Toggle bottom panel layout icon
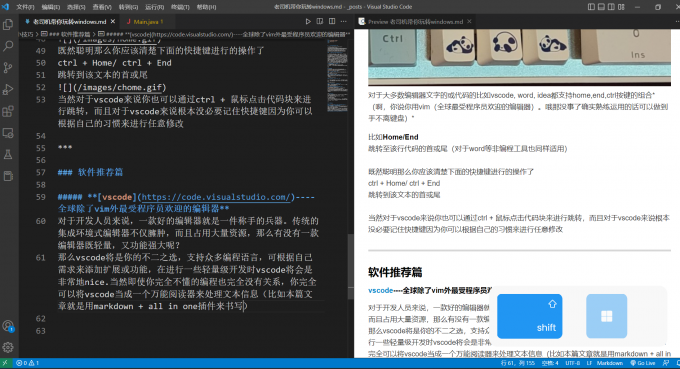 click(601, 7)
